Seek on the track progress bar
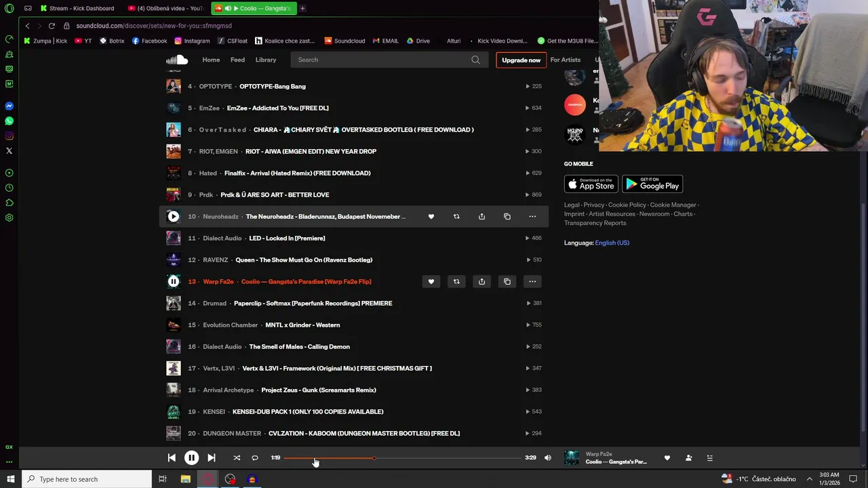Screen dimensions: 868x488 click(x=402, y=458)
